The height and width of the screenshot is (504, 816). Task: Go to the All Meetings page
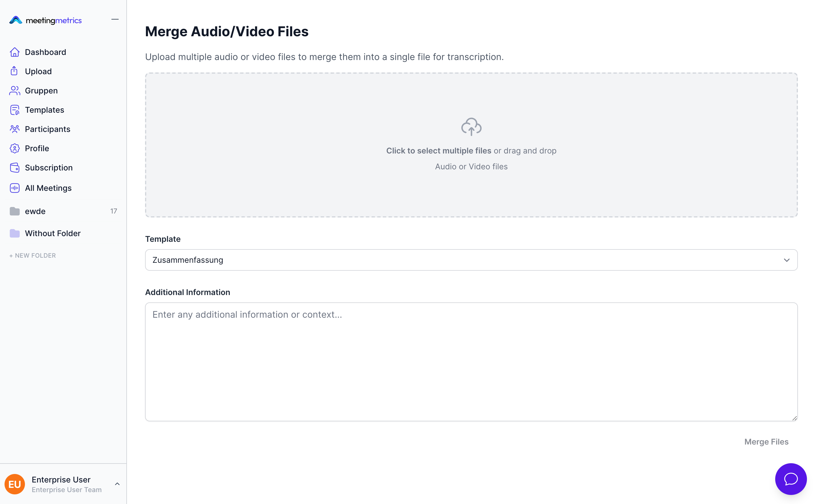[48, 188]
